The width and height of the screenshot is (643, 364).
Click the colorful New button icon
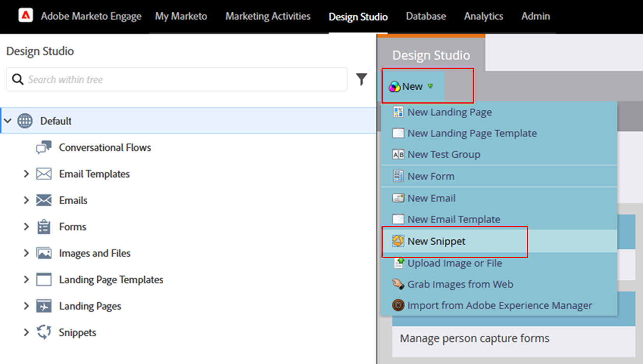[394, 86]
